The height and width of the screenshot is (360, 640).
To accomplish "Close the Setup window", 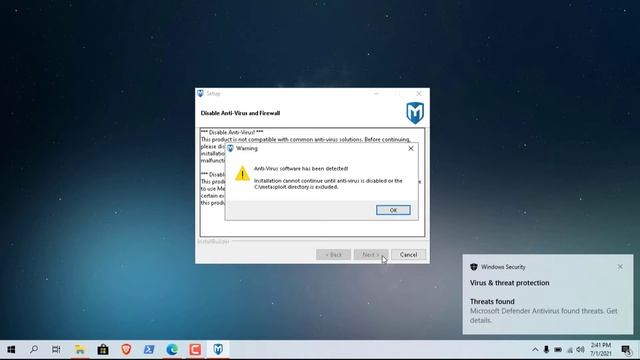I will coord(419,93).
